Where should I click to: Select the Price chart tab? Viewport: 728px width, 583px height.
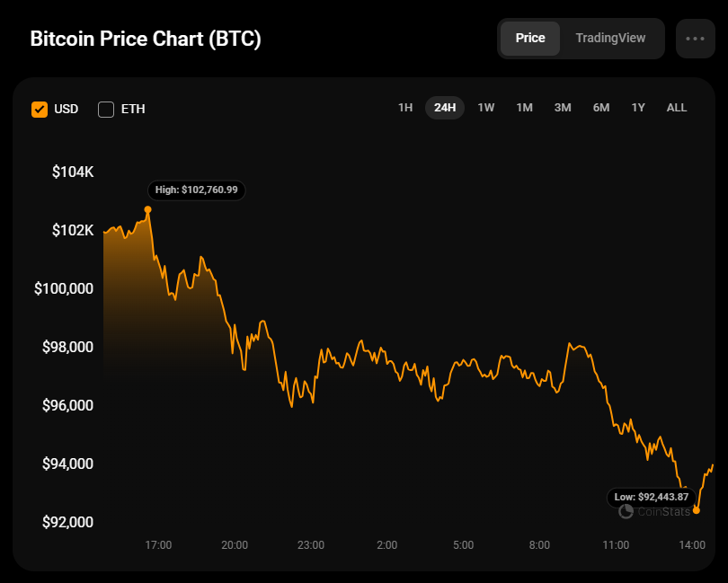pyautogui.click(x=529, y=38)
